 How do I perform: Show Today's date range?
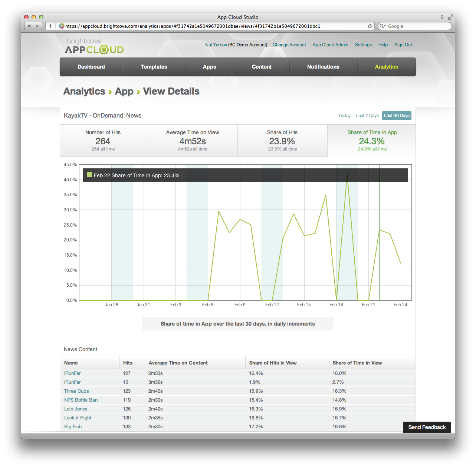click(344, 116)
